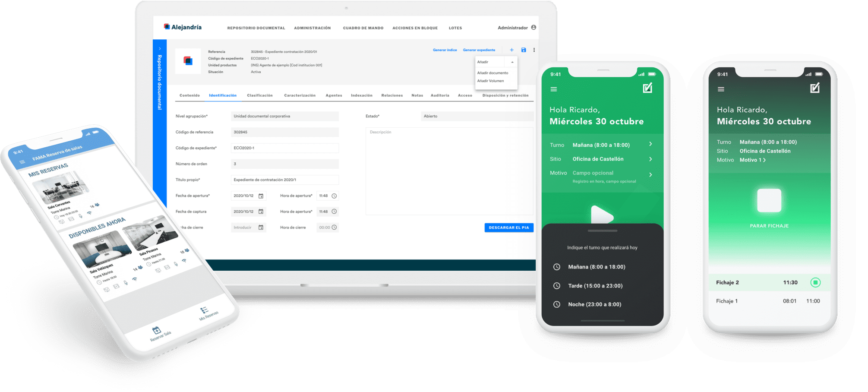Tap the checkmark edit icon on dark phone
Image resolution: width=868 pixels, height=392 pixels.
pyautogui.click(x=814, y=88)
